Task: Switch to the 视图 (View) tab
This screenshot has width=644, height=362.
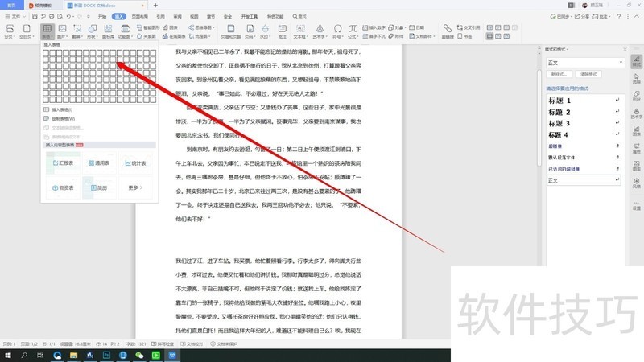Action: coord(194,16)
